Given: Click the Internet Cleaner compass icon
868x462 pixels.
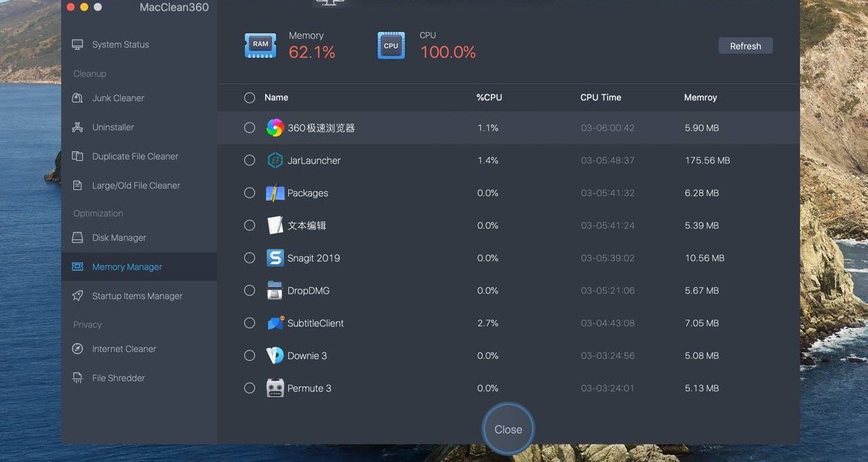Looking at the screenshot, I should point(77,349).
